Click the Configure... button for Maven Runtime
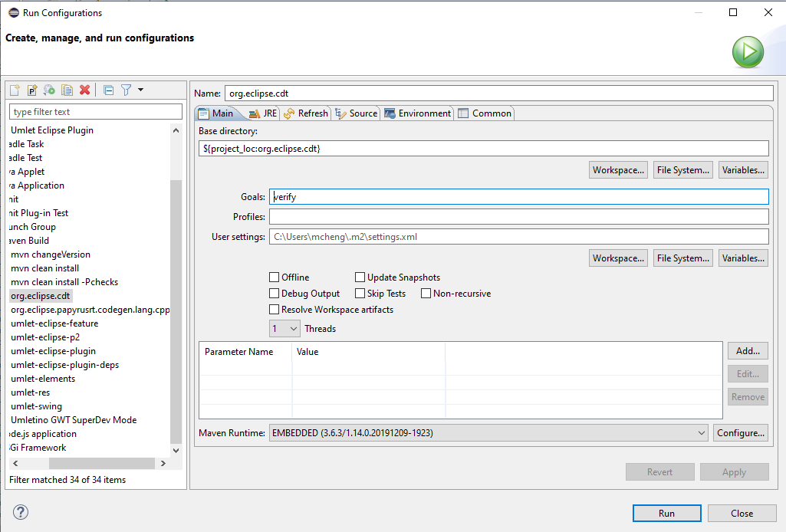 (x=740, y=433)
